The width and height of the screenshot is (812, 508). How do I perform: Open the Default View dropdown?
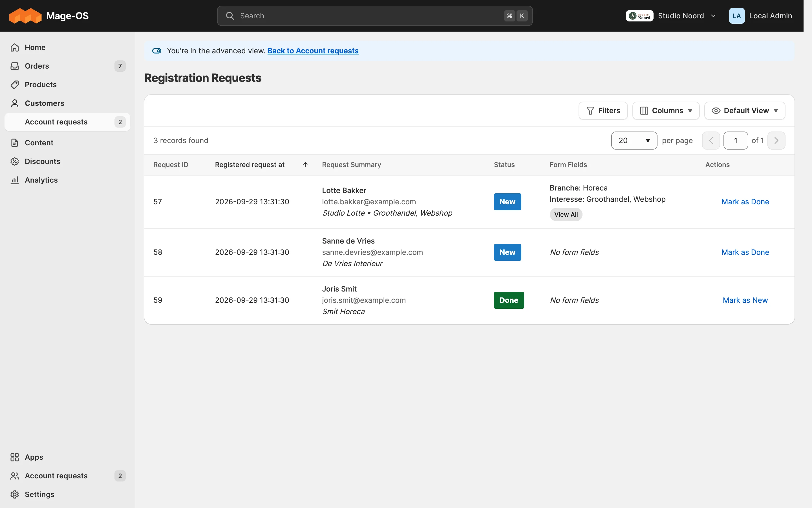[x=745, y=111]
